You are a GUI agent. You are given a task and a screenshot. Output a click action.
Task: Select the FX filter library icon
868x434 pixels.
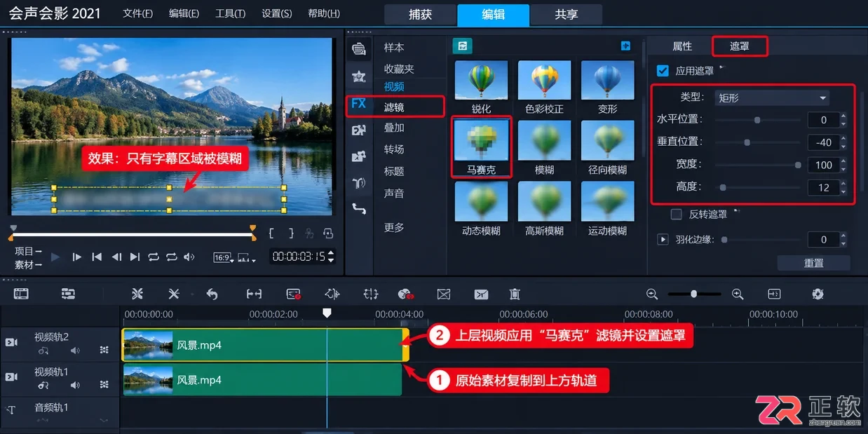coord(359,103)
